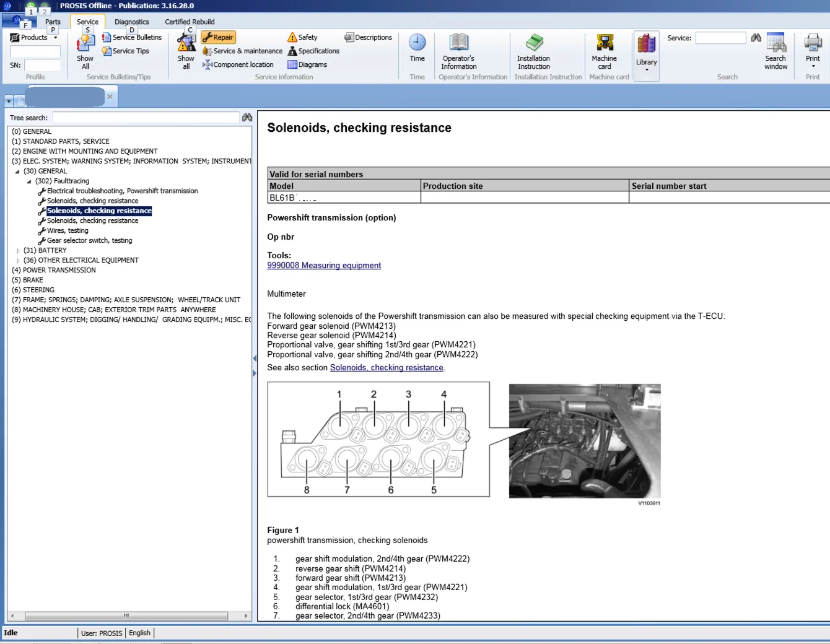Viewport: 830px width, 644px height.
Task: Open Installation Instruction icon
Action: [x=534, y=43]
